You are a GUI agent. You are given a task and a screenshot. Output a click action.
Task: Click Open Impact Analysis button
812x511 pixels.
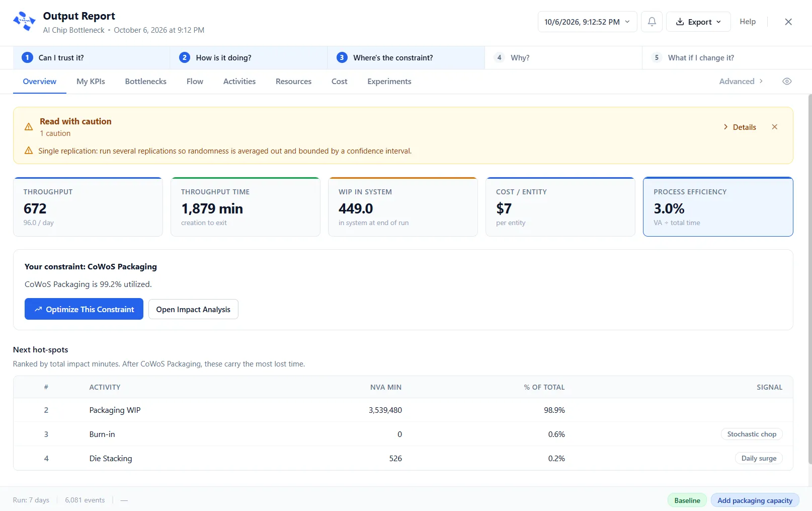(193, 309)
